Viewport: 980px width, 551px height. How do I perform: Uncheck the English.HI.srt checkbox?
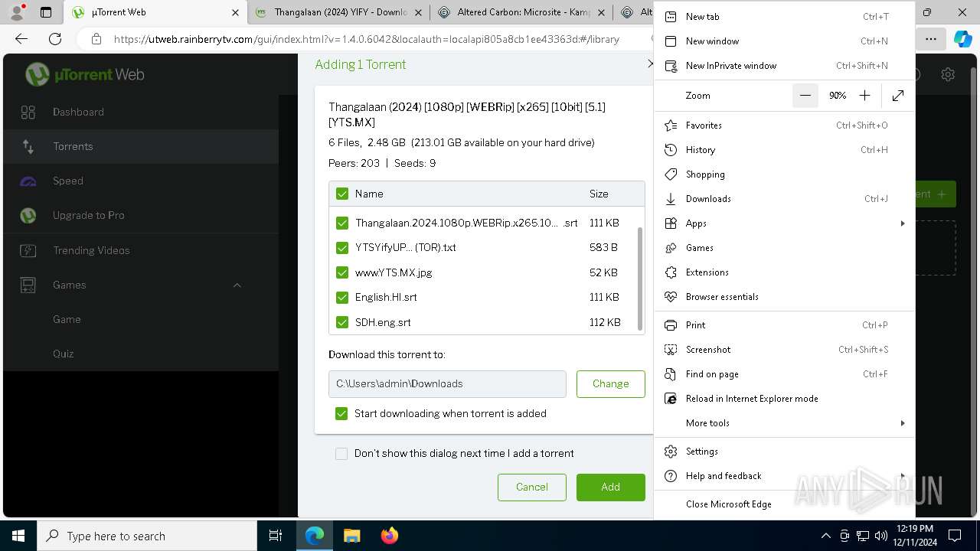tap(342, 297)
